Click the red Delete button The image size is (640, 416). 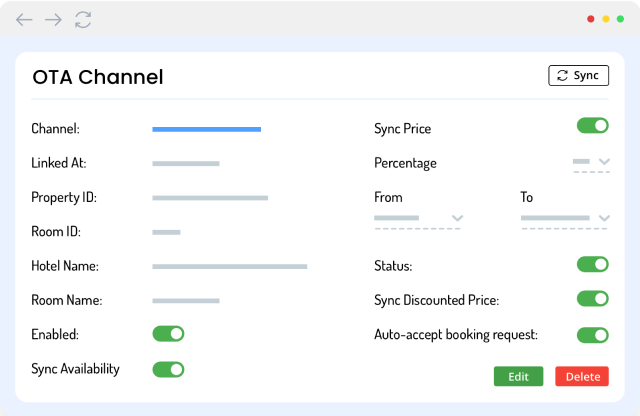point(582,377)
